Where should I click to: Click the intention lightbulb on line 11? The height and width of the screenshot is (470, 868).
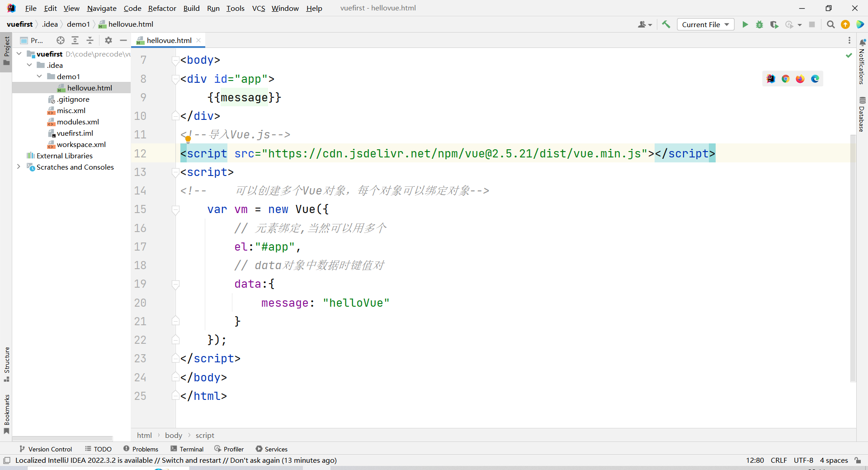coord(188,139)
